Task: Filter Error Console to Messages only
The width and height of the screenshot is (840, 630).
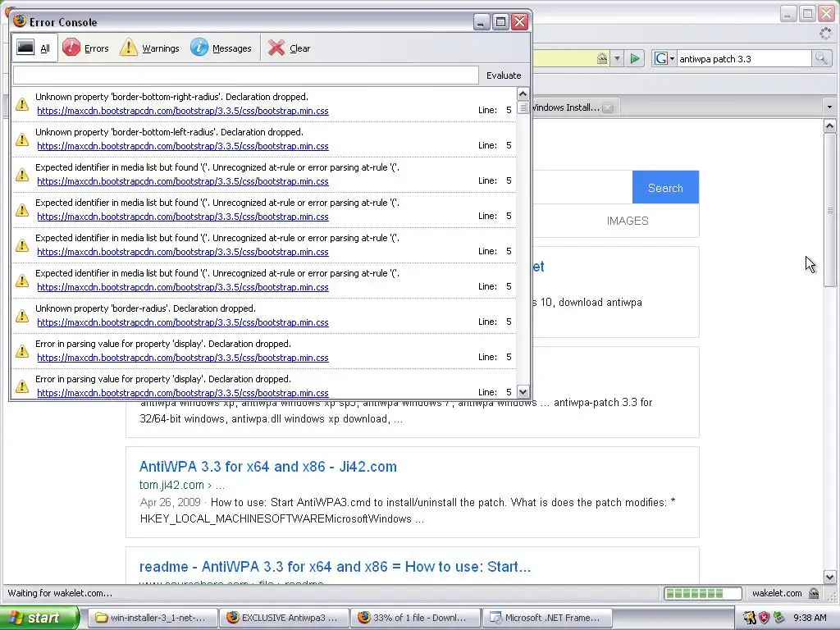Action: [221, 48]
